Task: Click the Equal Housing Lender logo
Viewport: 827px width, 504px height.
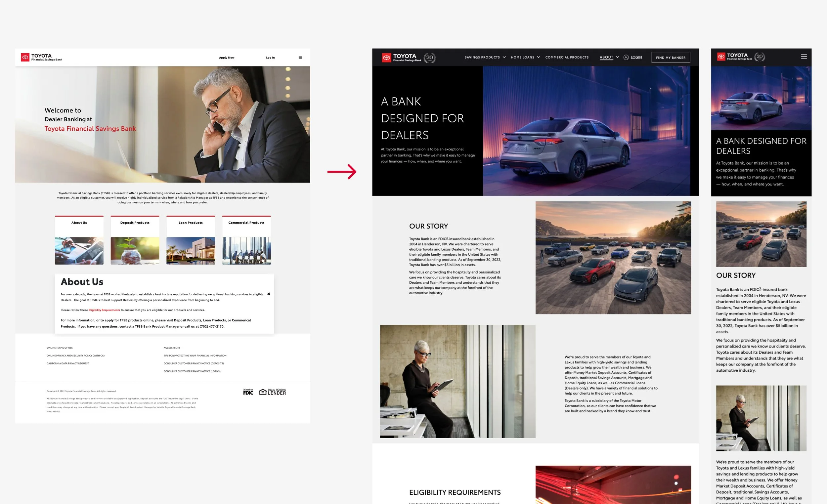Action: pyautogui.click(x=272, y=392)
